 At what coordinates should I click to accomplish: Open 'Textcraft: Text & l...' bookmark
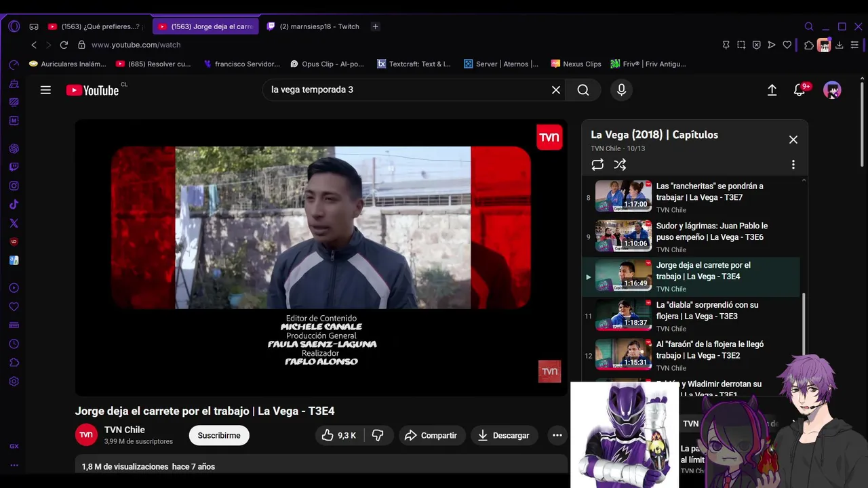point(414,64)
